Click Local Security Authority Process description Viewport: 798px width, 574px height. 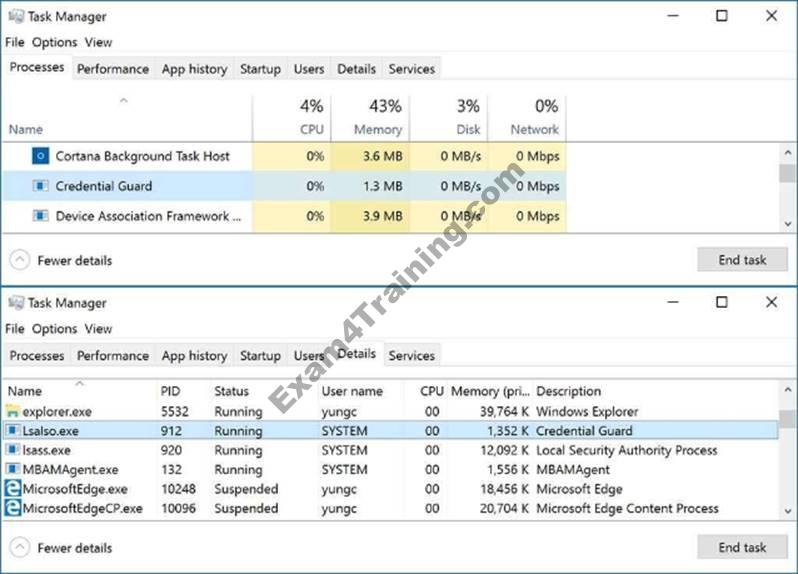click(626, 450)
